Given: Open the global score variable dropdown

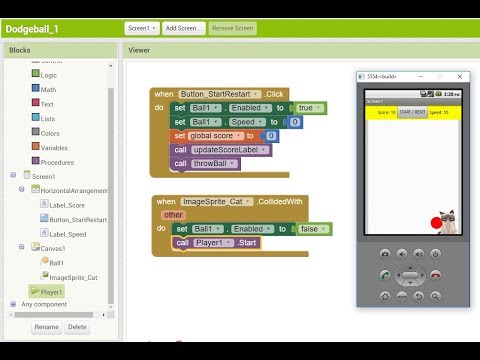Looking at the screenshot, I should (239, 136).
